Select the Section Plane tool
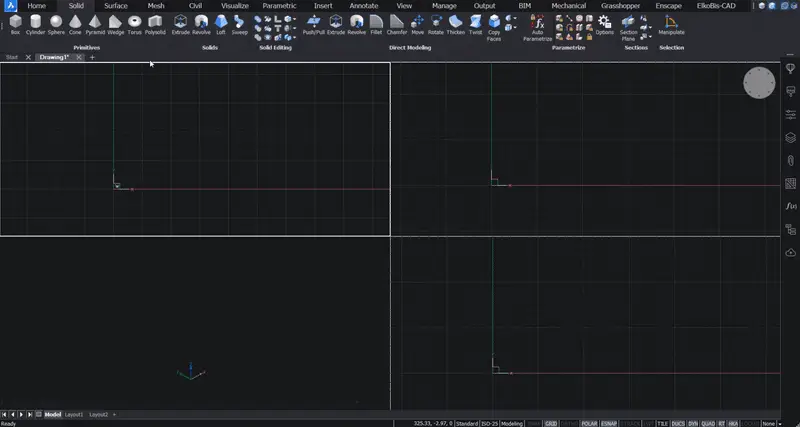The width and height of the screenshot is (800, 427). [629, 28]
